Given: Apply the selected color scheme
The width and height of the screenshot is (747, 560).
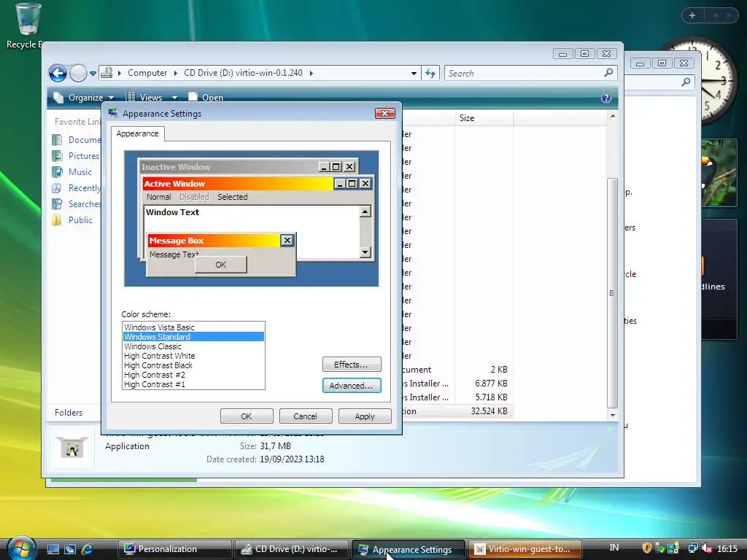Looking at the screenshot, I should [365, 416].
